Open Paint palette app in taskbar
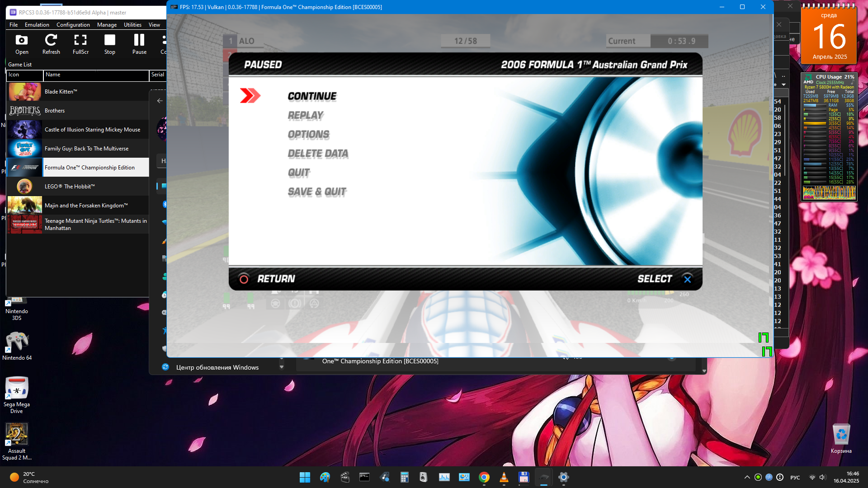Image resolution: width=868 pixels, height=488 pixels. pyautogui.click(x=325, y=477)
